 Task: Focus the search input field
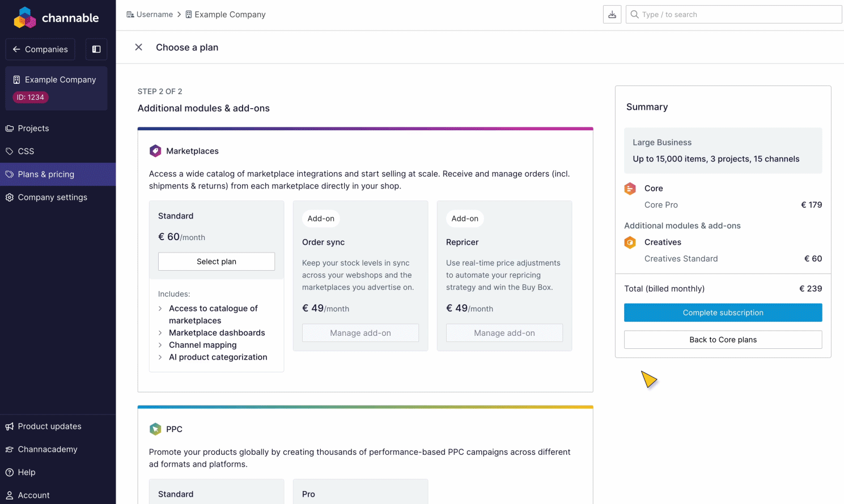pyautogui.click(x=737, y=15)
